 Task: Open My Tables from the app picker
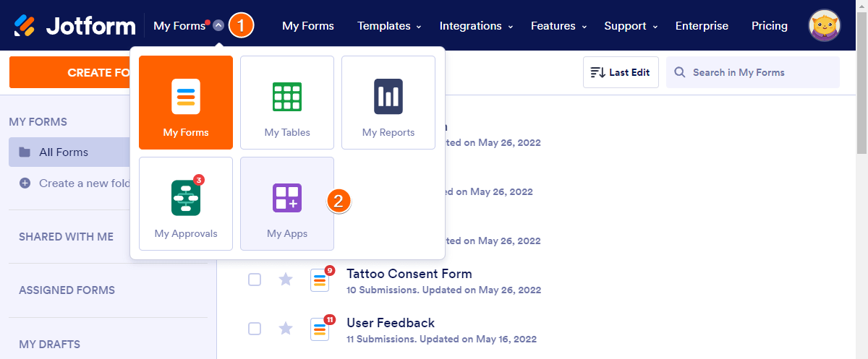(287, 103)
